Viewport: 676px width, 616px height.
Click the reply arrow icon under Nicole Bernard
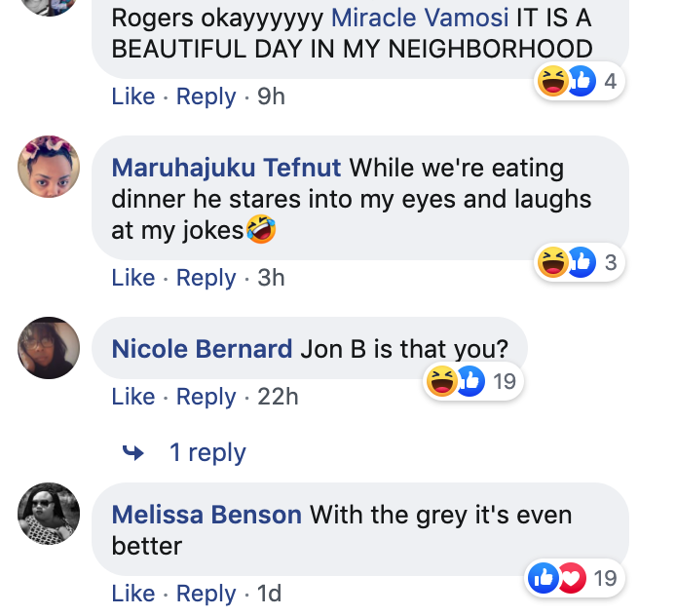(133, 452)
